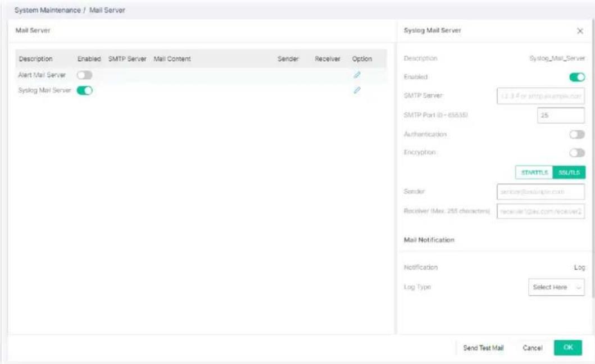The width and height of the screenshot is (595, 364).
Task: Click the Receiver column header
Action: 328,59
